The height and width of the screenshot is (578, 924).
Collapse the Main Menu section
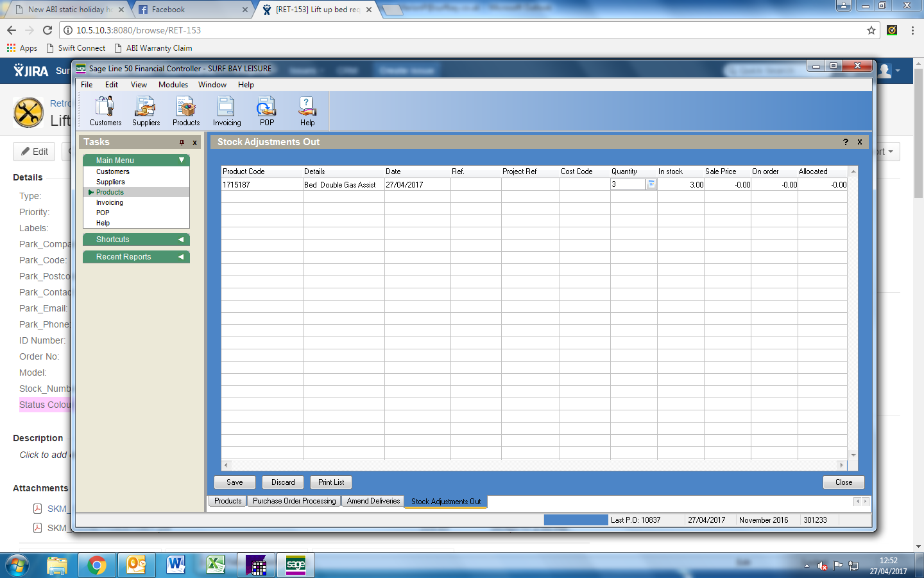[x=182, y=160]
